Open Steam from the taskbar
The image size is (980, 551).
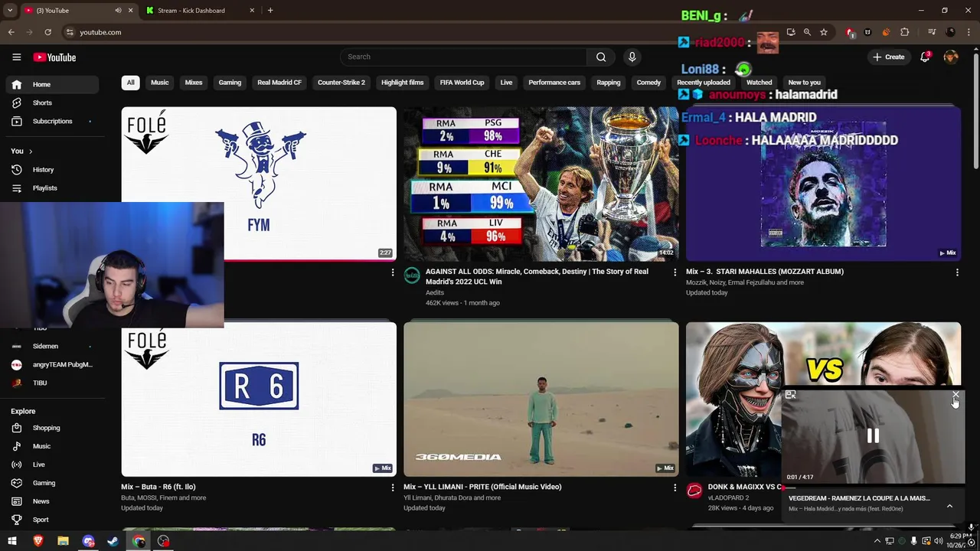click(113, 541)
